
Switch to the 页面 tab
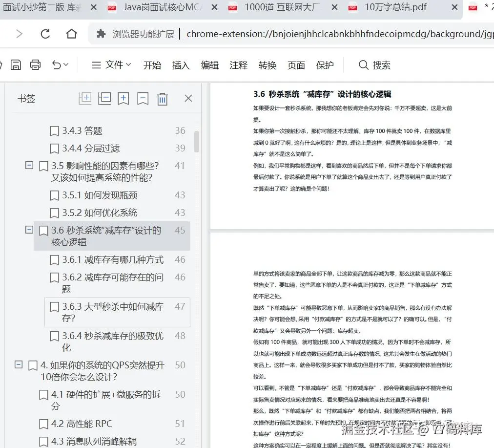(x=296, y=65)
